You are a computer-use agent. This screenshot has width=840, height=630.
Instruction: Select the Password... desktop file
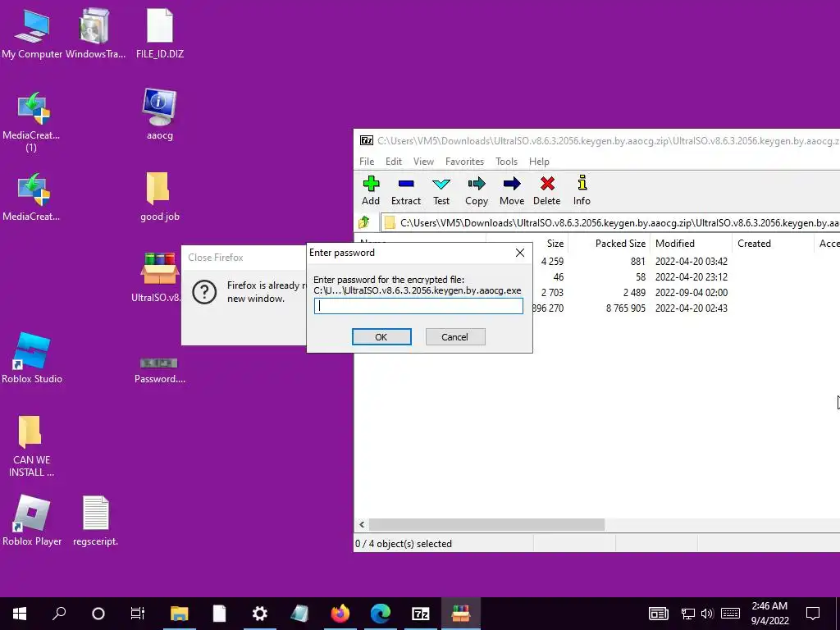(x=160, y=370)
